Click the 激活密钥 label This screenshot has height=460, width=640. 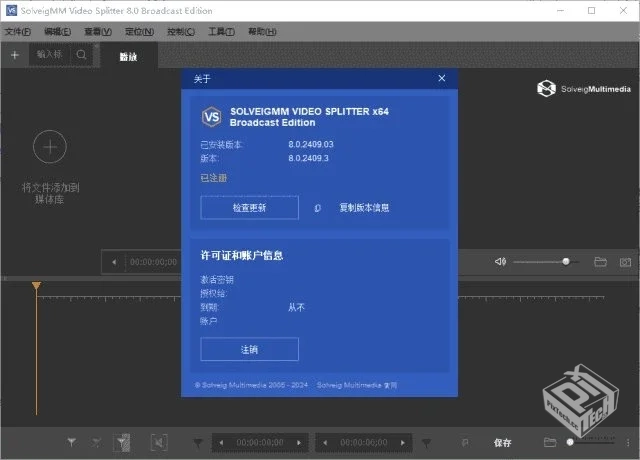(x=217, y=280)
